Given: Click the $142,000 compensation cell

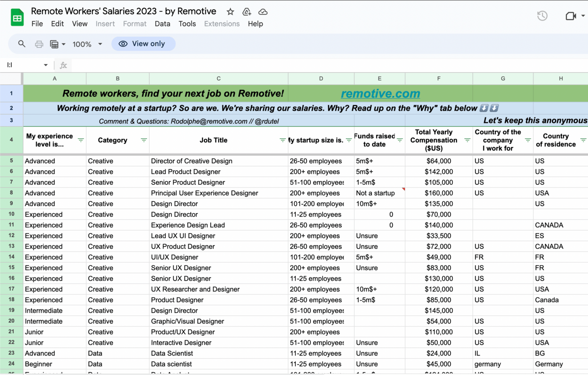Looking at the screenshot, I should coord(439,172).
